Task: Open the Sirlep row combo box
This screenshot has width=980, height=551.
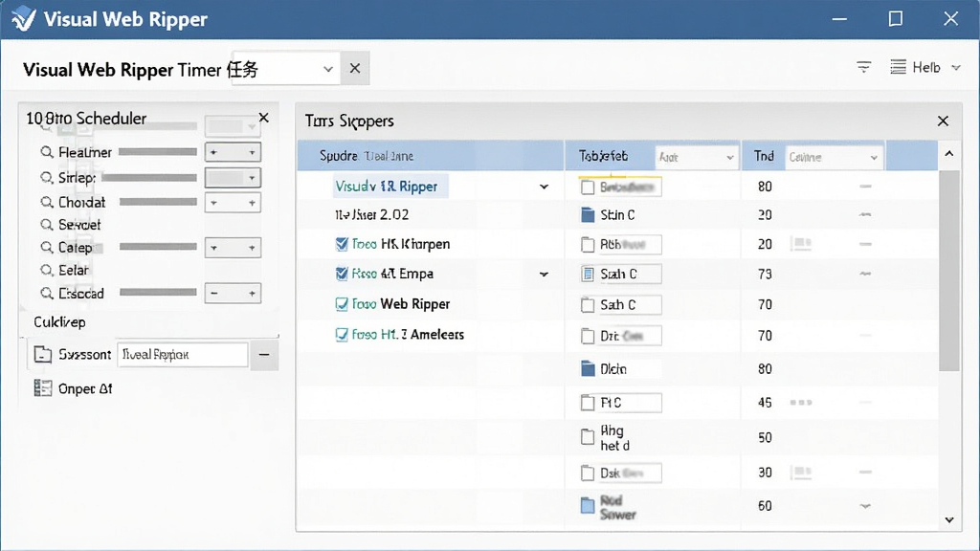Action: pyautogui.click(x=233, y=178)
